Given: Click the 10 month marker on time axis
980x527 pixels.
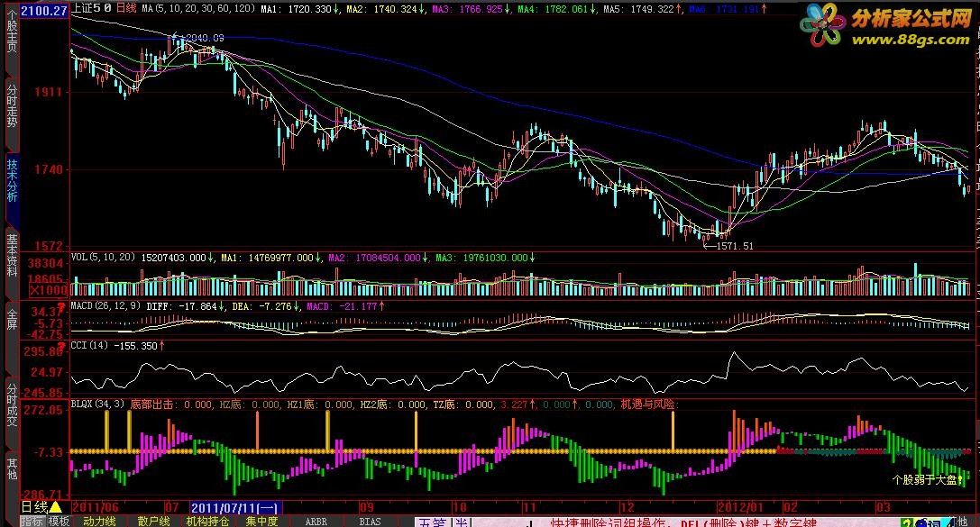Looking at the screenshot, I should [x=460, y=507].
